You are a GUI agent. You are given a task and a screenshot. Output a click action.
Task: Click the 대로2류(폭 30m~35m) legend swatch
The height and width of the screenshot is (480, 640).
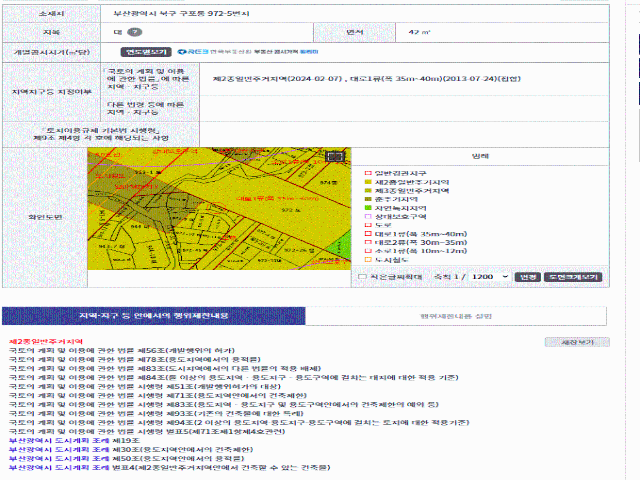[x=368, y=242]
